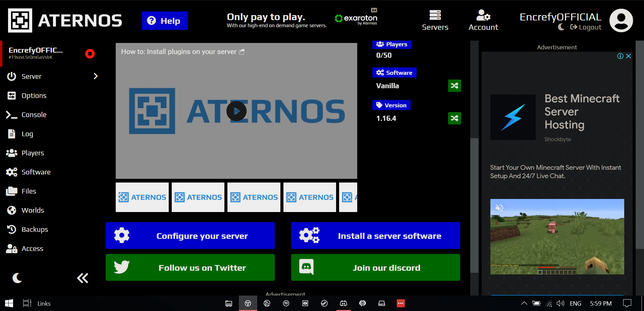Expand the Server sidebar entry chevron
Viewport: 644px width, 311px height.
click(96, 76)
